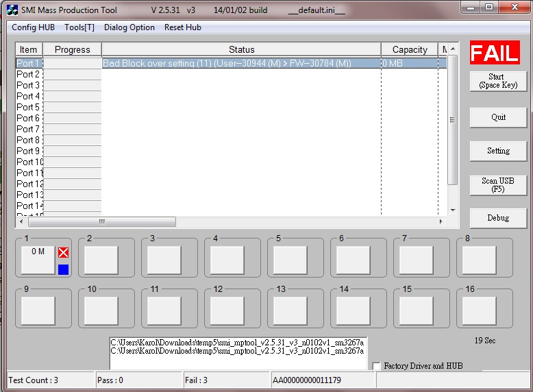Click the Quit button
533x392 pixels.
(x=498, y=117)
